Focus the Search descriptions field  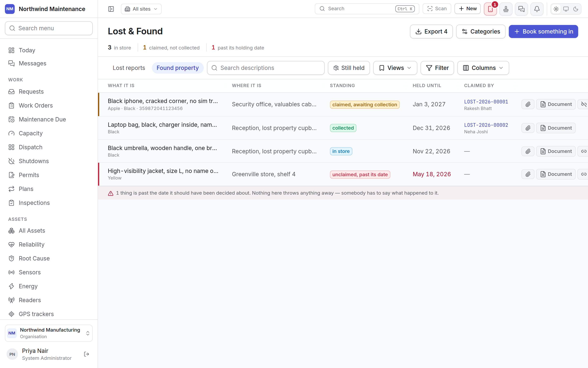266,68
